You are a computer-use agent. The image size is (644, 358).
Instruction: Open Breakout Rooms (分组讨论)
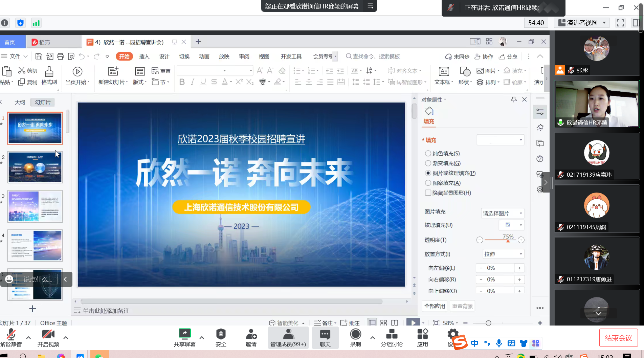point(392,338)
